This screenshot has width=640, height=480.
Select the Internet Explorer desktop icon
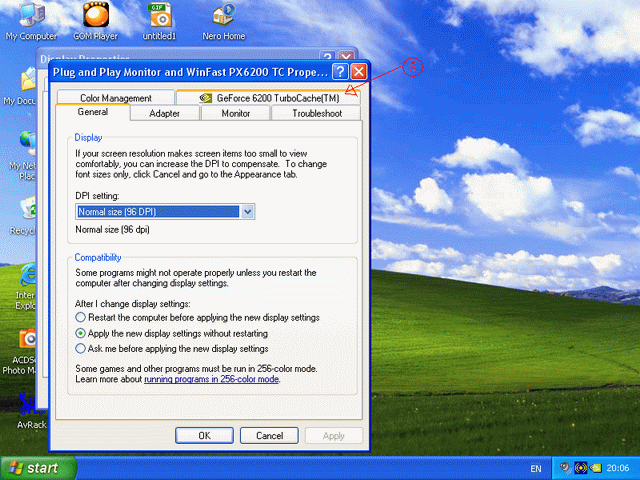click(26, 286)
